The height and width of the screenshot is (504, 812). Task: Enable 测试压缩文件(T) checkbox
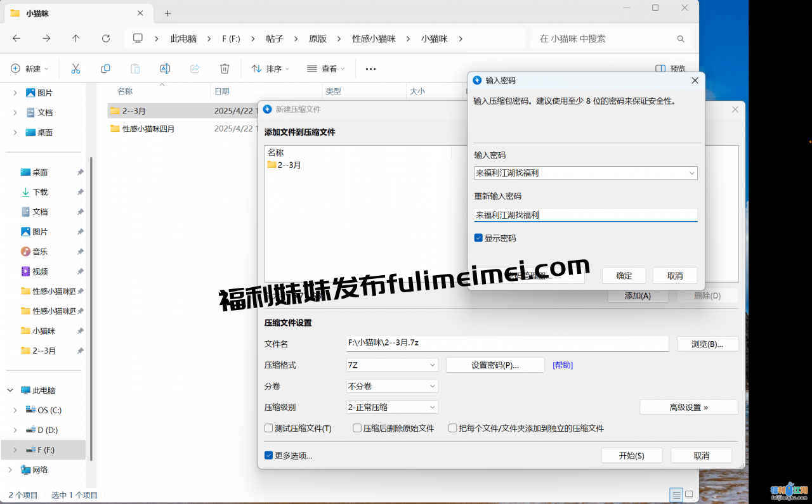269,429
